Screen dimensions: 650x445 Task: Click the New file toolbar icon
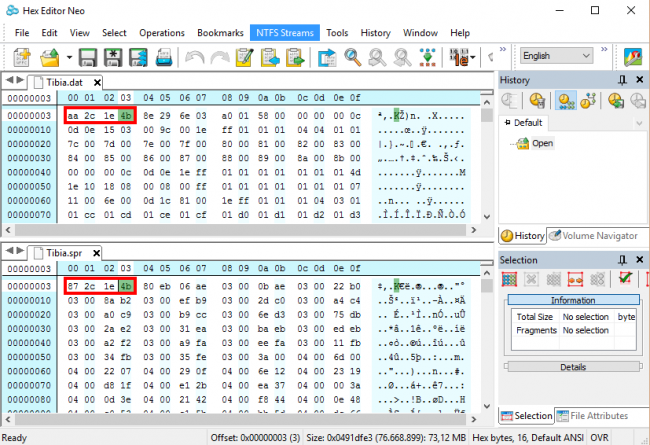(22, 57)
